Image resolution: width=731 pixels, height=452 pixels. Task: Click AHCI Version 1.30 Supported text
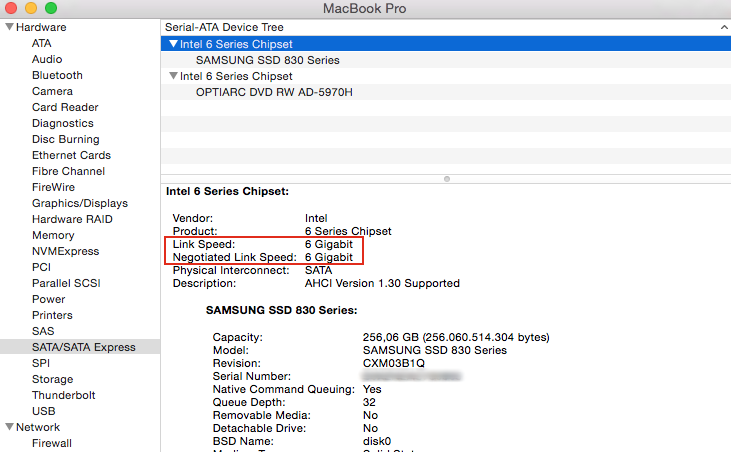click(382, 283)
